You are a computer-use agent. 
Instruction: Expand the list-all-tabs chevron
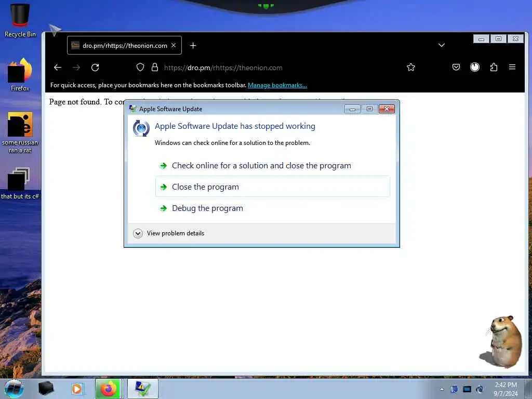click(442, 45)
